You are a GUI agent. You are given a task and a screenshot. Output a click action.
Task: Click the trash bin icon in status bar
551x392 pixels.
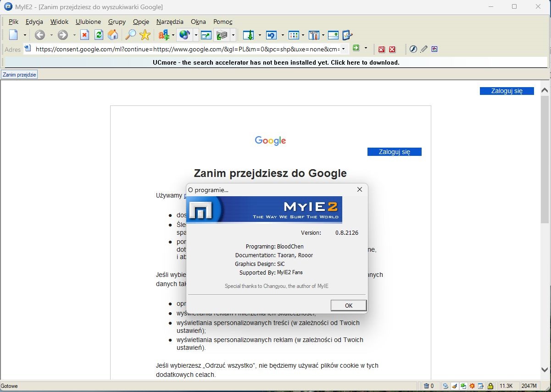click(x=426, y=386)
